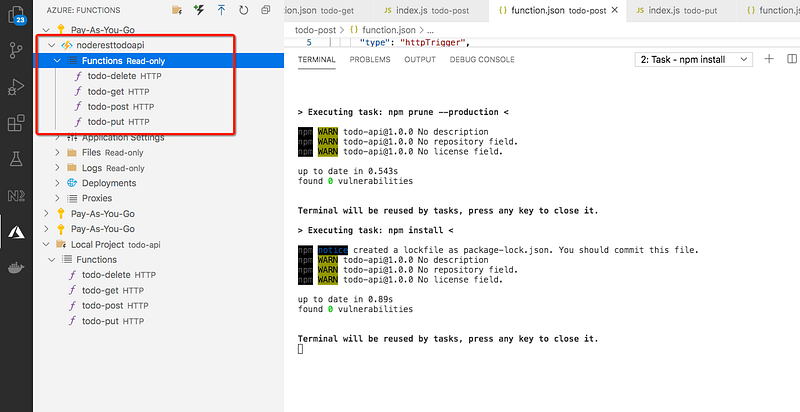The image size is (800, 412).
Task: Open the Extensions view
Action: pos(16,123)
